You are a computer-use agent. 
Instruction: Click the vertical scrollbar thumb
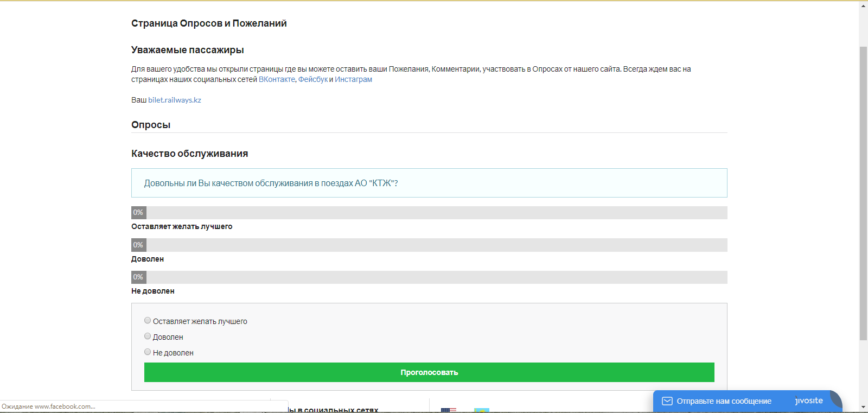coord(864,193)
